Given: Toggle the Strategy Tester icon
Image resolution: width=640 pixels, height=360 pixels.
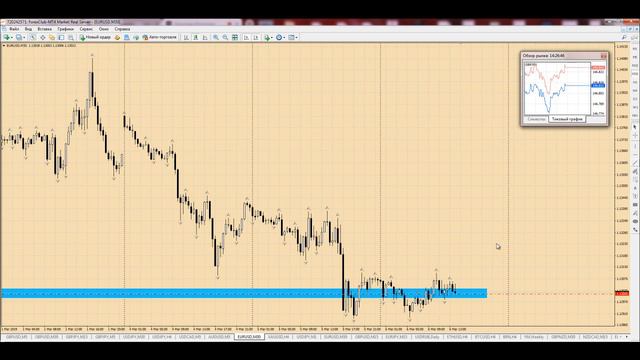Looking at the screenshot, I should coord(71,37).
